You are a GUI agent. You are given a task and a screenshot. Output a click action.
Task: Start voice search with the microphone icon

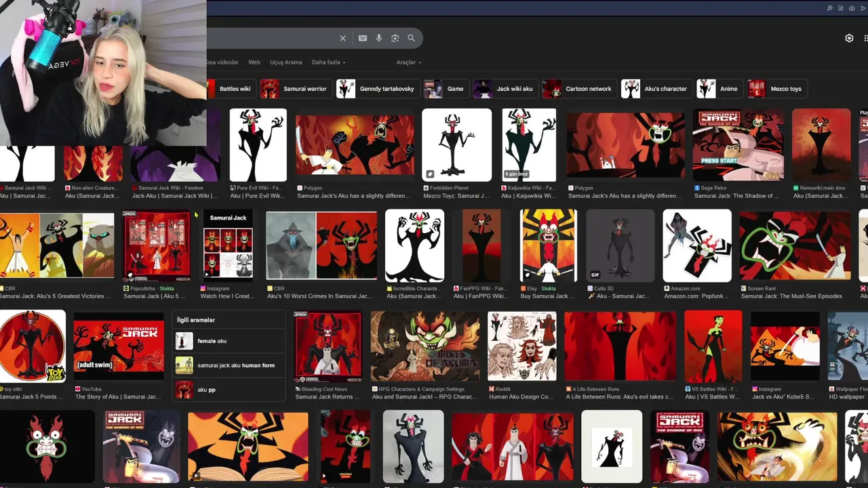pos(379,39)
